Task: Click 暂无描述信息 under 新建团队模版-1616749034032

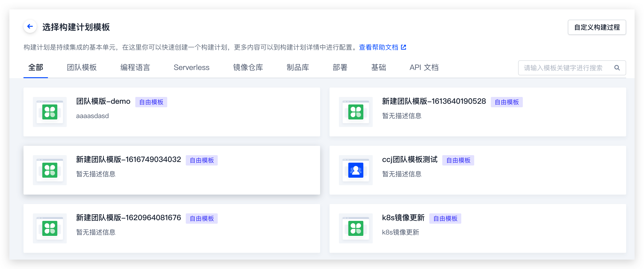Action: 96,174
